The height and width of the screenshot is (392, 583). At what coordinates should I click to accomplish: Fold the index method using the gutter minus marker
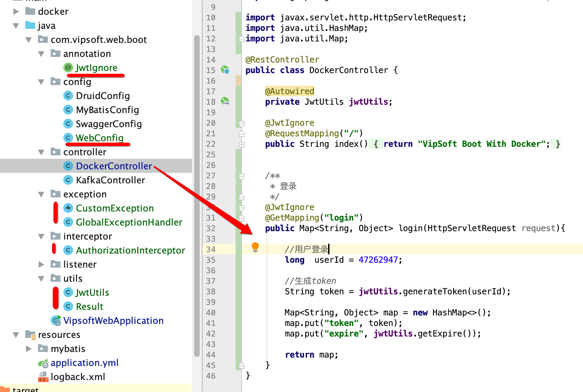(x=241, y=123)
